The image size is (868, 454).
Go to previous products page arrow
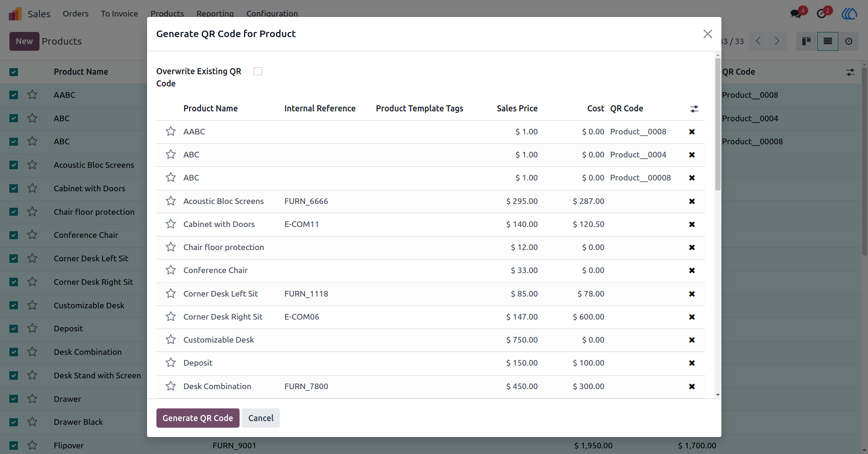758,41
